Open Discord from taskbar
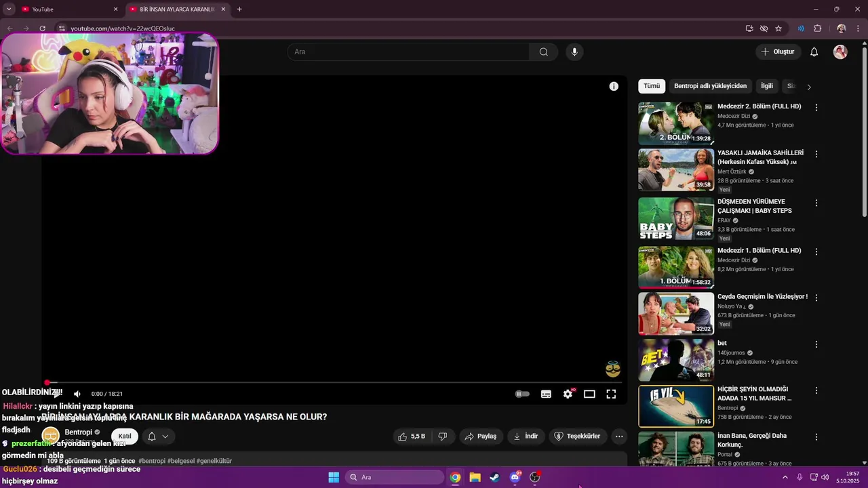868x488 pixels. pos(515,477)
